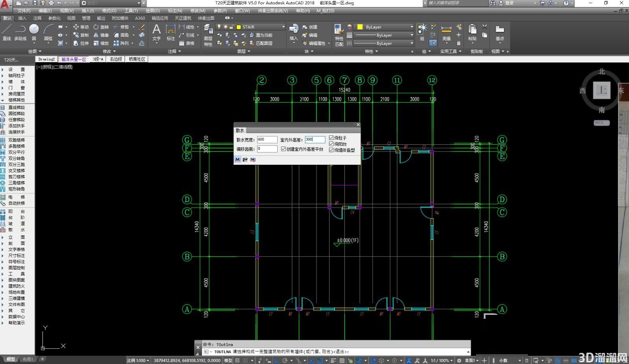
Task: Expand the 修改 panel dropdown
Action: pyautogui.click(x=109, y=51)
